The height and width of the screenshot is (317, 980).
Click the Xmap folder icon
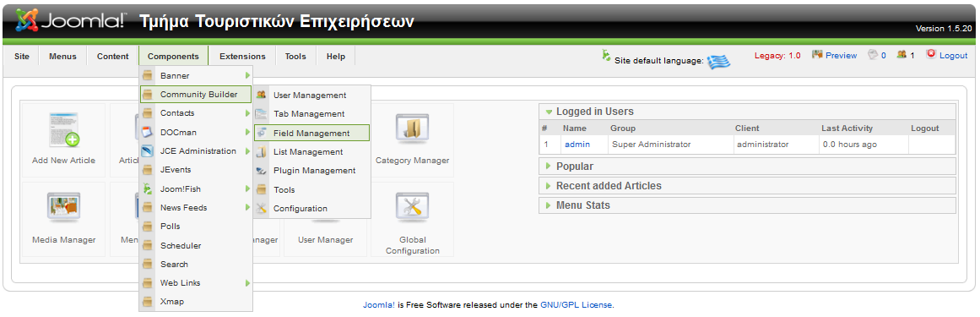pyautogui.click(x=148, y=301)
